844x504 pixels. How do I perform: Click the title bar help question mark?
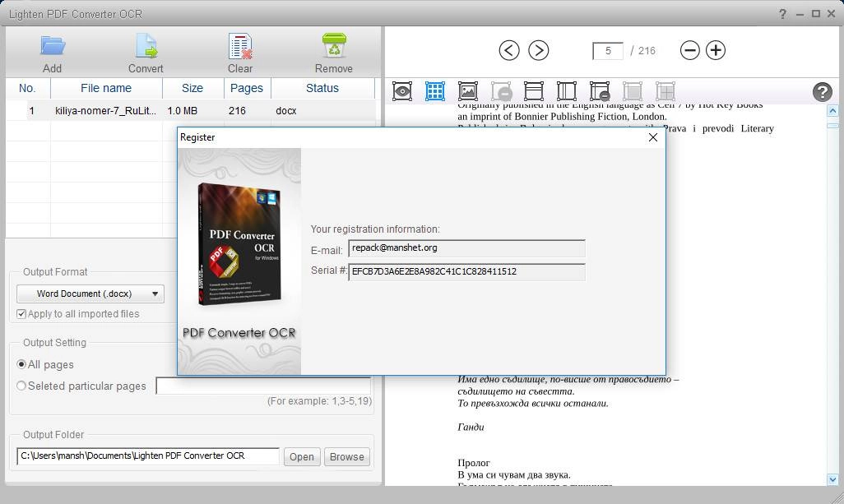[x=782, y=14]
